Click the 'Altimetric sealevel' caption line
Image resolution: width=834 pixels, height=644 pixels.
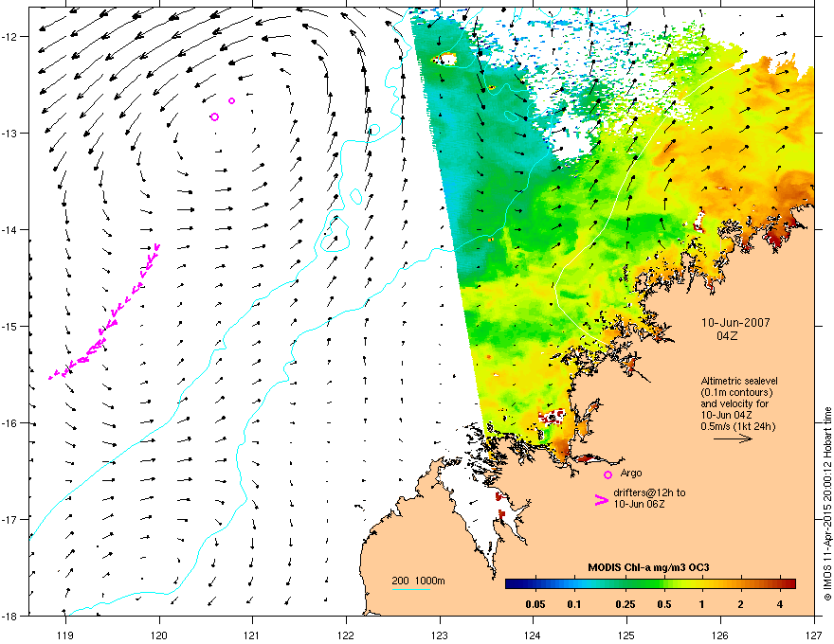click(739, 381)
